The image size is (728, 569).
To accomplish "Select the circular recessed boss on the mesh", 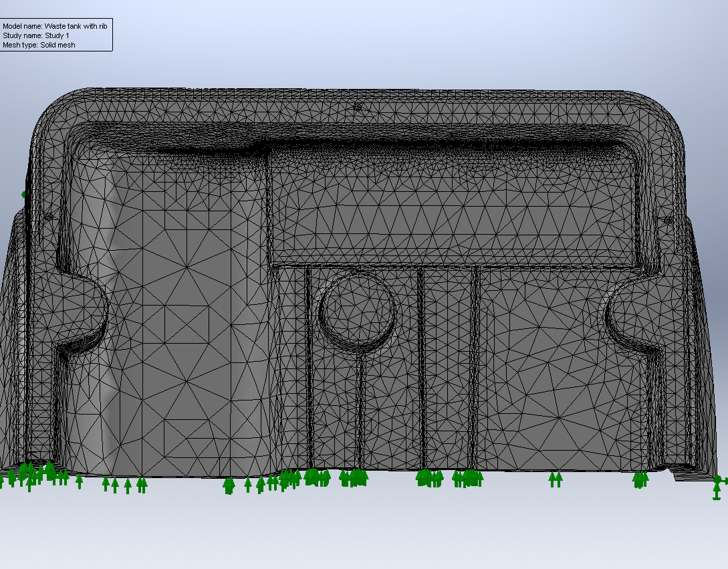I will [357, 309].
